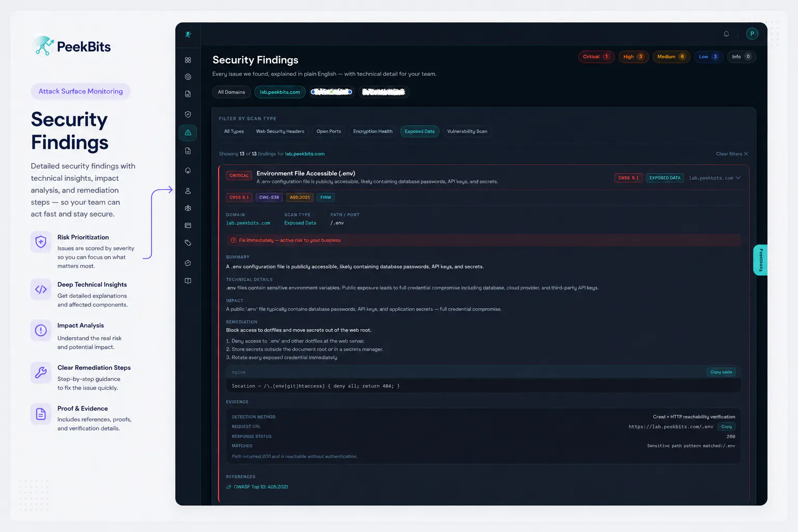Select the Exposed Data filter chip
The image size is (798, 532).
click(x=420, y=131)
